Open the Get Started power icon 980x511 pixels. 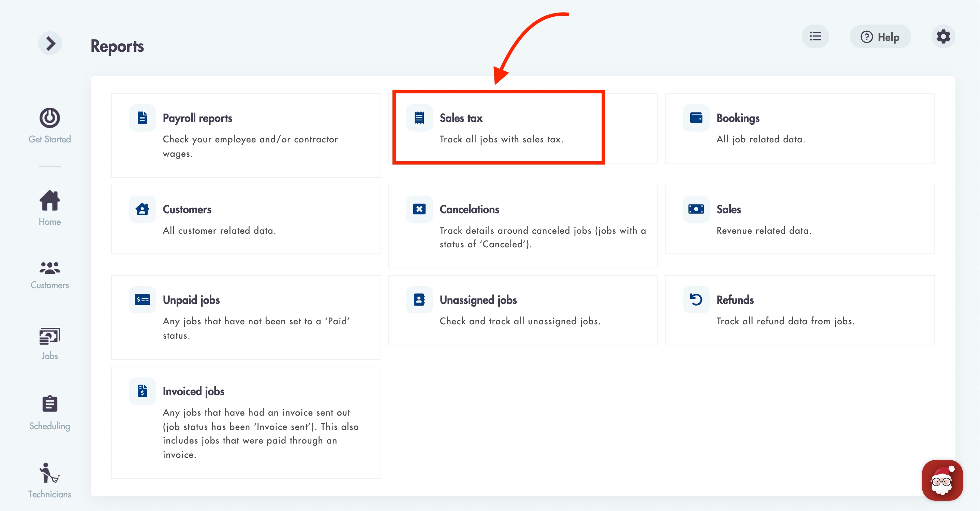[49, 118]
